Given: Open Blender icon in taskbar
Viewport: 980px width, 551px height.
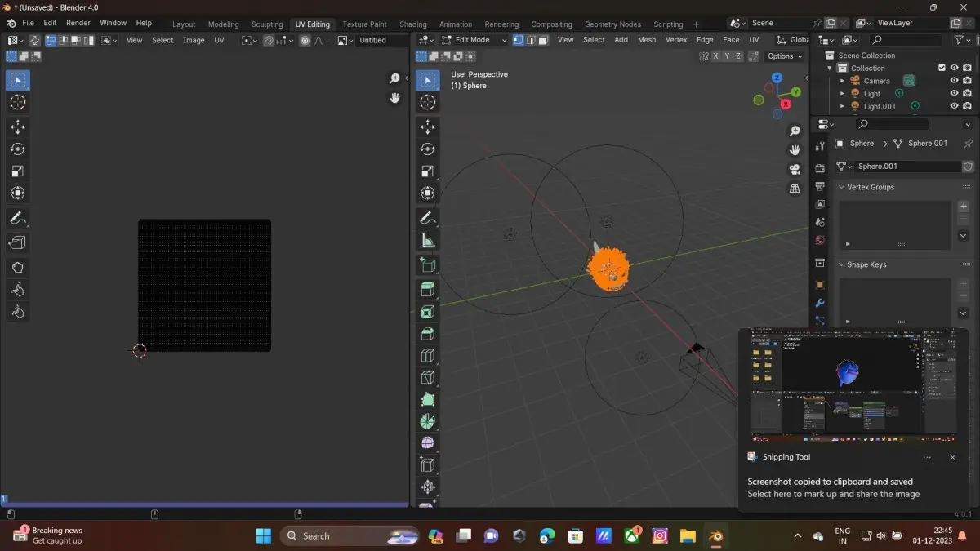Looking at the screenshot, I should click(716, 536).
